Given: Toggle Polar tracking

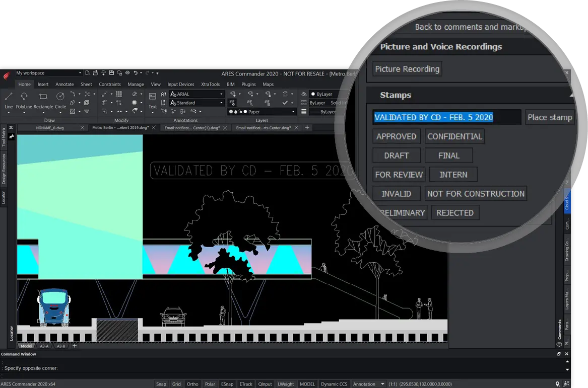Looking at the screenshot, I should (x=210, y=384).
